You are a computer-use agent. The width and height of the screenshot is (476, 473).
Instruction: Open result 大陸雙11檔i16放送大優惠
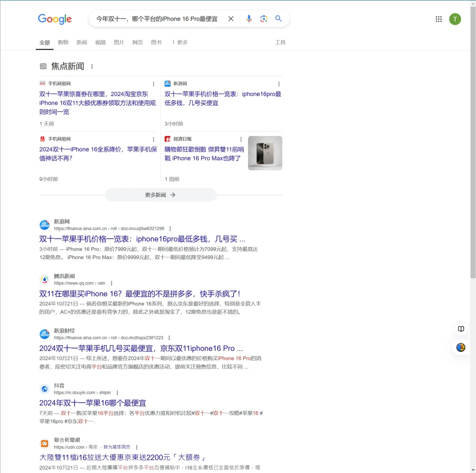pyautogui.click(x=123, y=458)
